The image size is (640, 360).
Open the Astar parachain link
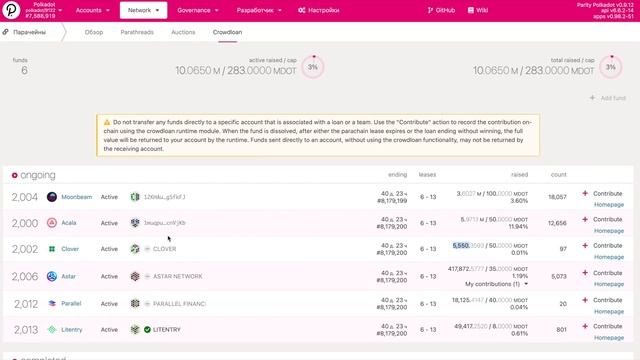68,276
